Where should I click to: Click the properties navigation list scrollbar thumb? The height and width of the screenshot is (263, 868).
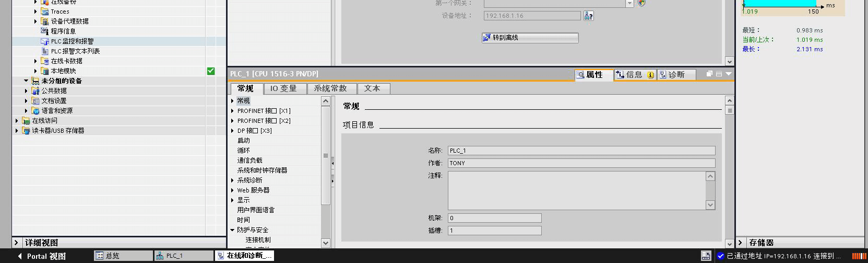326,155
